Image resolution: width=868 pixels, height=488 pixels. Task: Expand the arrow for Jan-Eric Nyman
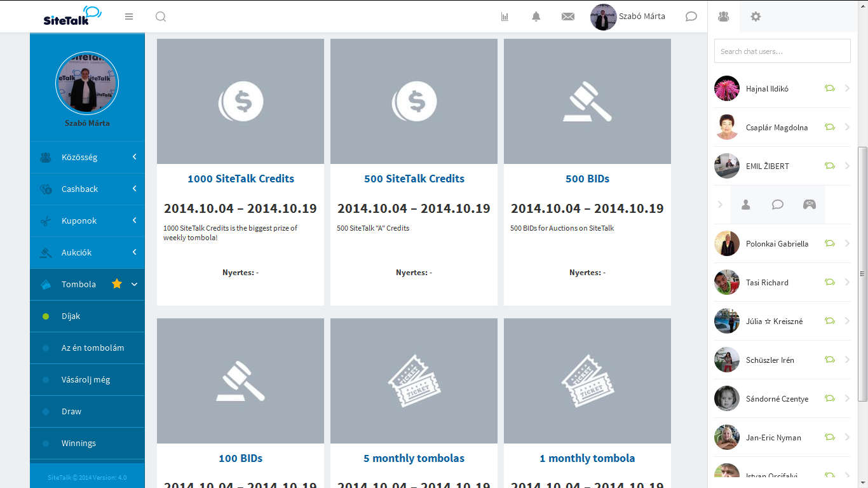(848, 437)
